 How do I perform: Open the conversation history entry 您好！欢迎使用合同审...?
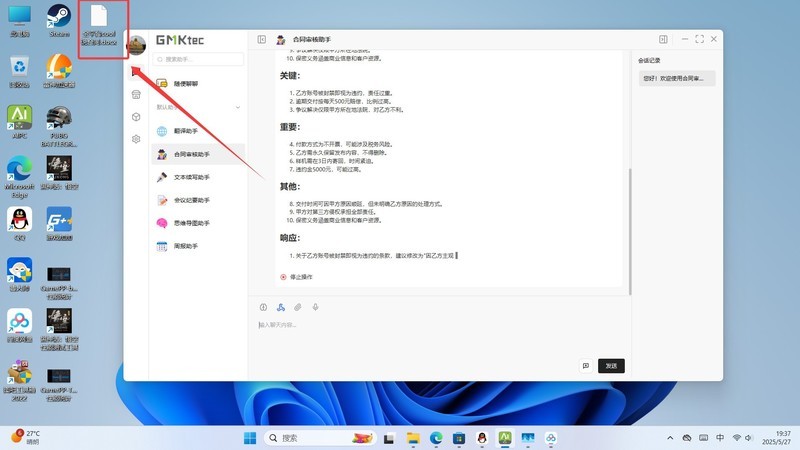click(677, 79)
